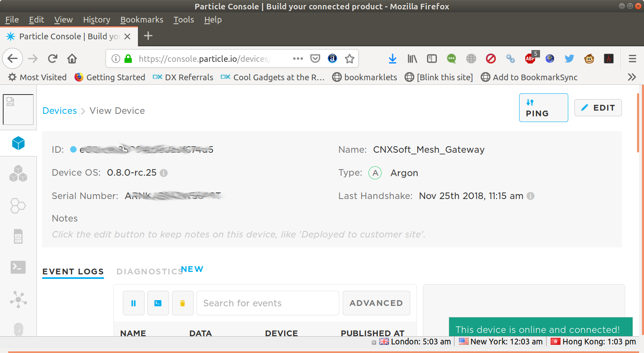Open Firefox hamburger menu
This screenshot has height=353, width=644.
633,59
